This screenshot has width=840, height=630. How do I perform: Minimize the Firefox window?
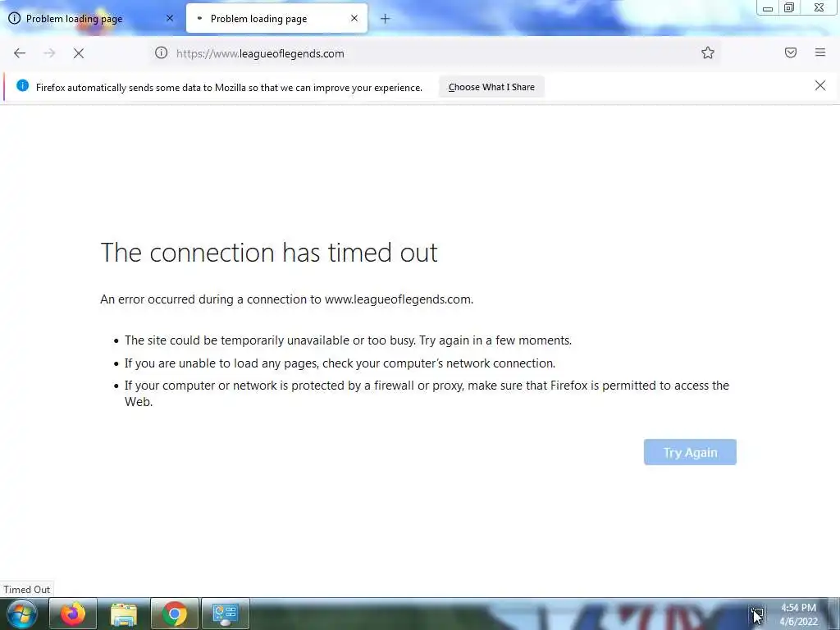768,8
